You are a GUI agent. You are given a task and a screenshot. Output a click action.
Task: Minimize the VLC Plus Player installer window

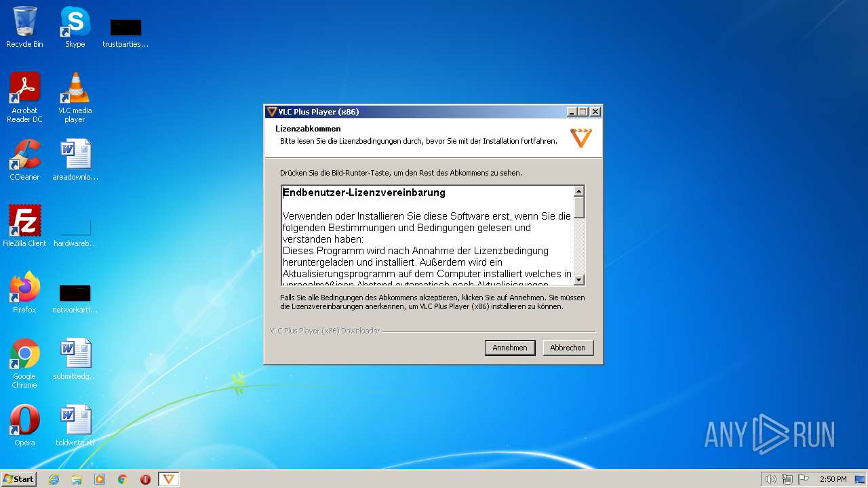pos(572,112)
